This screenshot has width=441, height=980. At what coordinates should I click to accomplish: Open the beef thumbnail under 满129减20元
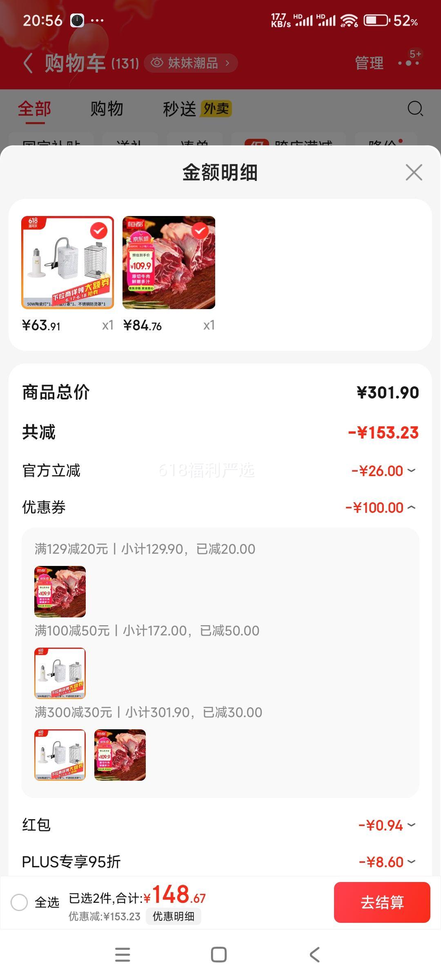pyautogui.click(x=60, y=592)
